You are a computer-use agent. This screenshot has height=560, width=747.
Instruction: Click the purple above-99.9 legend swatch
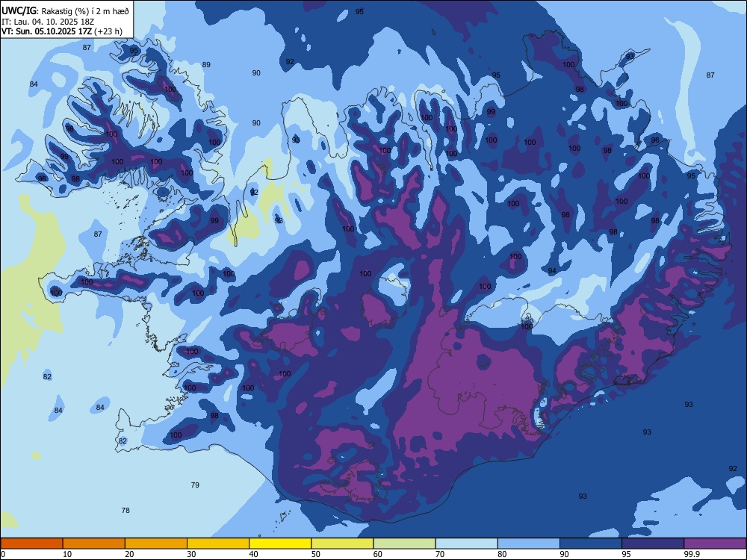715,544
